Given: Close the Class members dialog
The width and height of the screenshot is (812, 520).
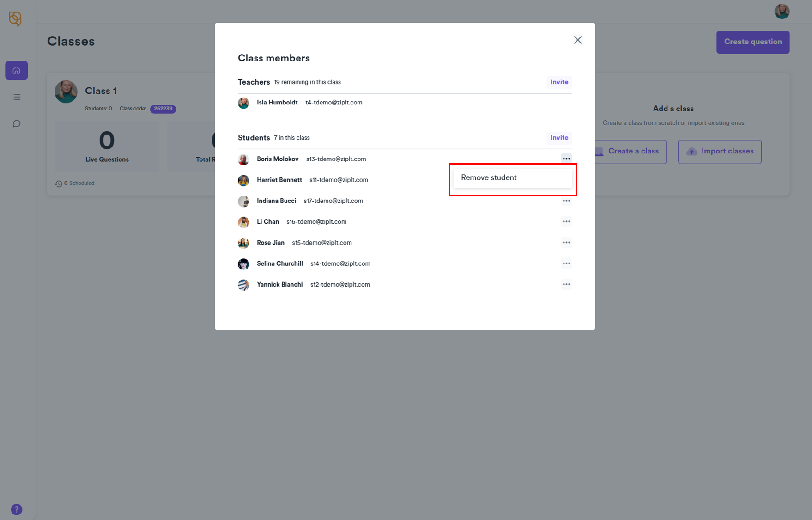Looking at the screenshot, I should pos(577,40).
